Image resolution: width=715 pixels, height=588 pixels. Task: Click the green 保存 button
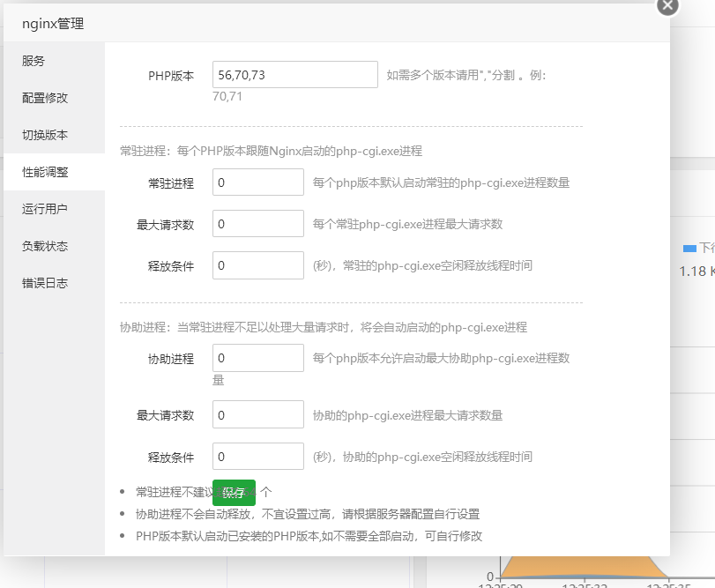point(234,493)
